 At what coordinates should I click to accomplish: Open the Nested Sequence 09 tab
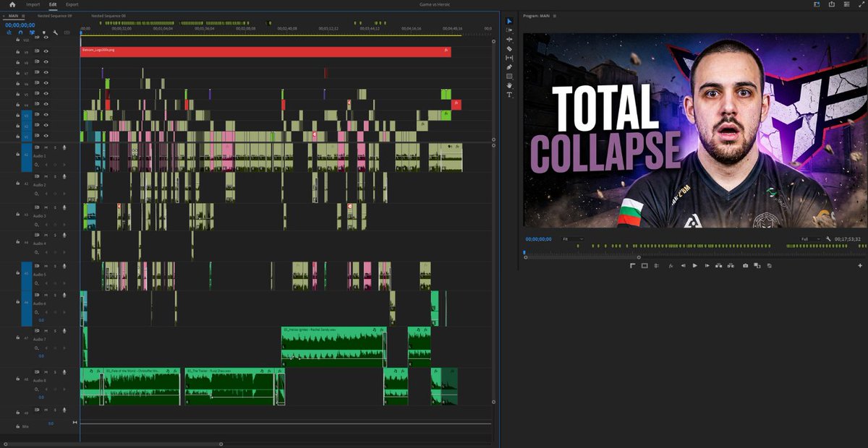click(x=55, y=15)
